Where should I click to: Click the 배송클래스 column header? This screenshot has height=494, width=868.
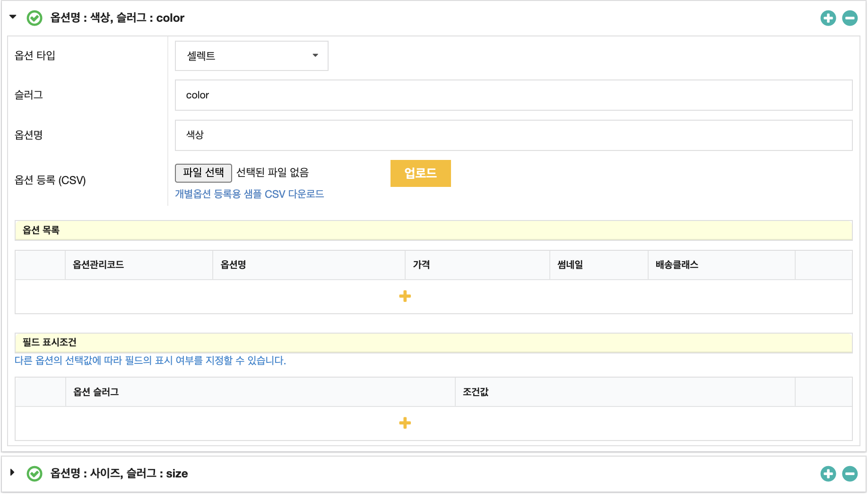click(x=677, y=265)
